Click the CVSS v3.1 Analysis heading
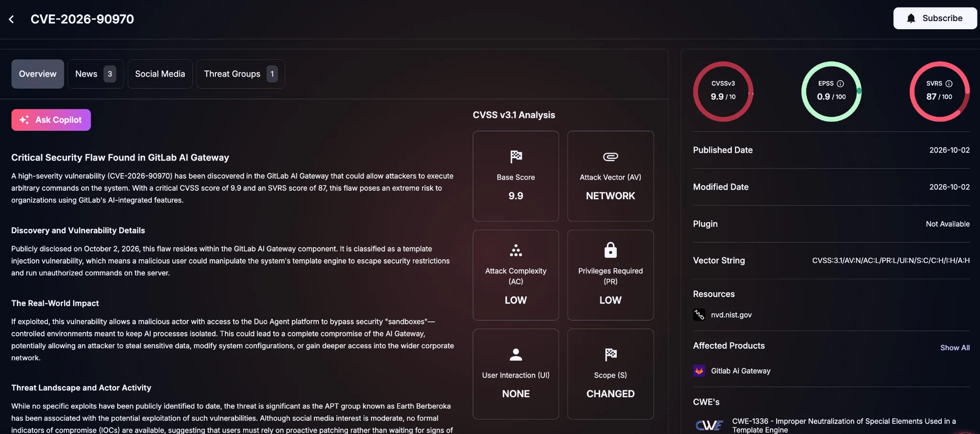 click(514, 115)
